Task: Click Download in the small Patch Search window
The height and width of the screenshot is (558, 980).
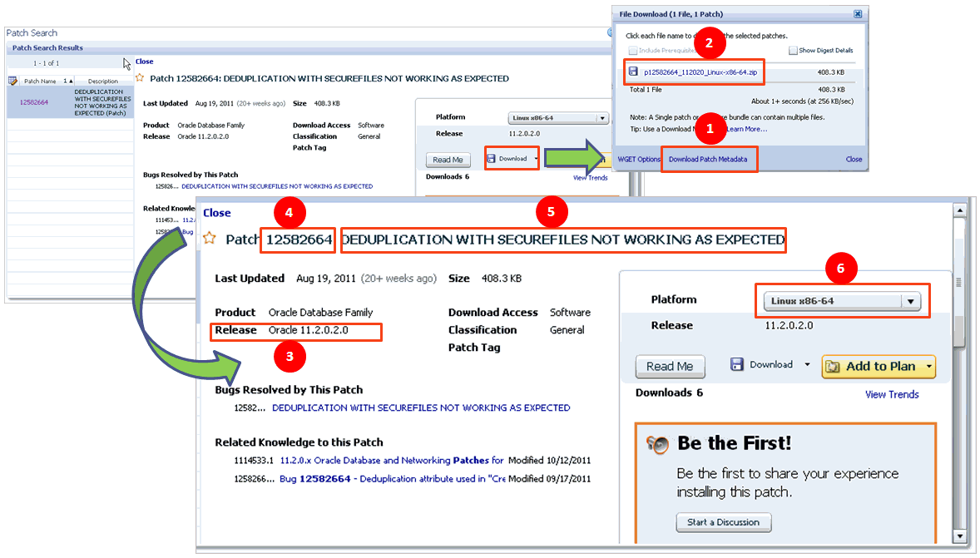Action: 512,159
